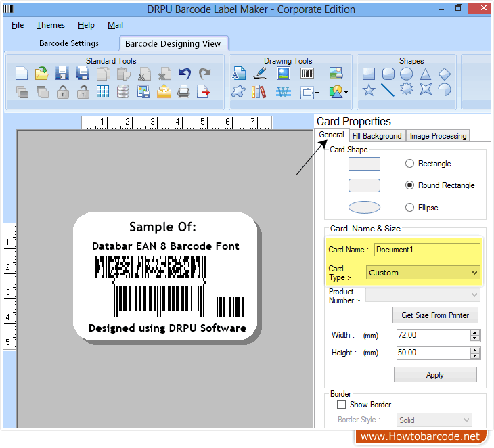Screen dimensions: 494x448
Task: Insert a picture with the image tool
Action: [x=284, y=74]
